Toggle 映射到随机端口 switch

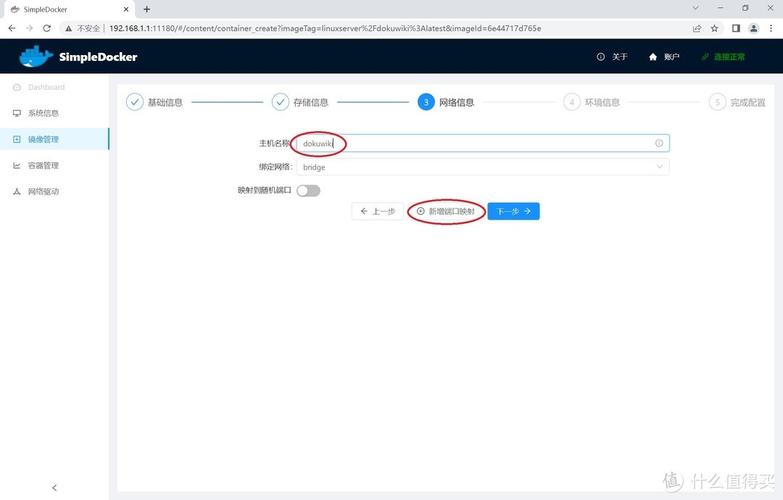pos(308,191)
